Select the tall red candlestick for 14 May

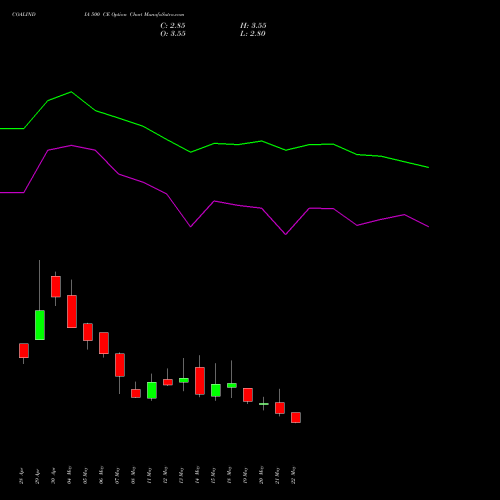tap(200, 381)
